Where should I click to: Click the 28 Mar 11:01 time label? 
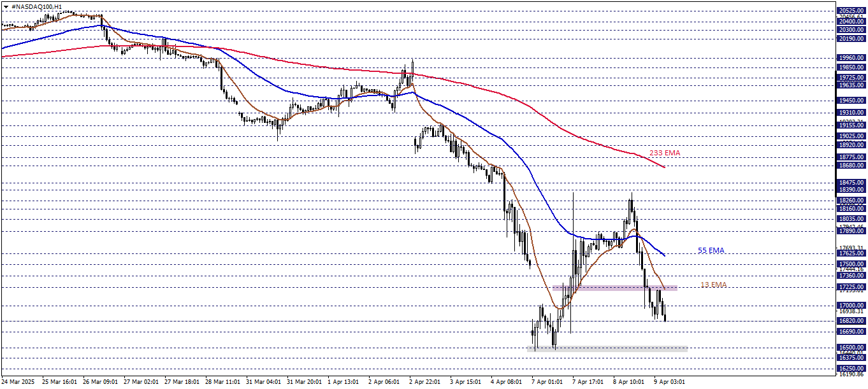tap(222, 382)
